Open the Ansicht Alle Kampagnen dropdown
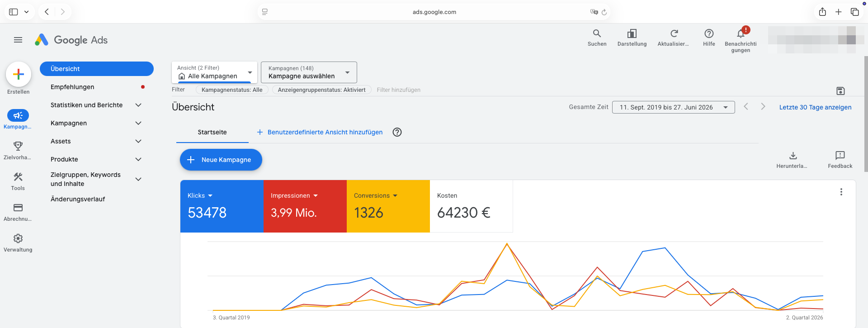 (215, 72)
